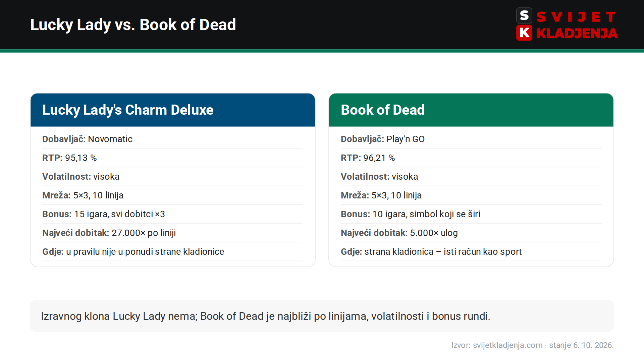Click 'Najveći dobitak: 27.000× po liniji'
The width and height of the screenshot is (644, 362).
click(x=173, y=233)
